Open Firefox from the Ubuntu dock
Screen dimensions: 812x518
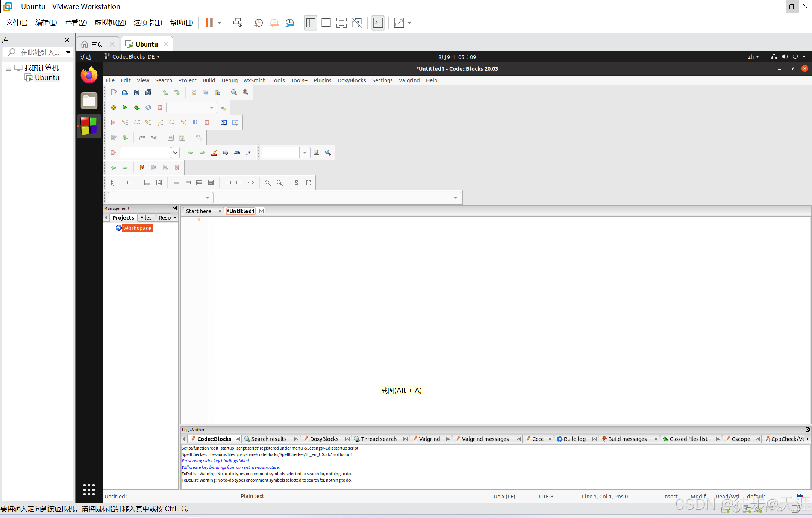(89, 75)
